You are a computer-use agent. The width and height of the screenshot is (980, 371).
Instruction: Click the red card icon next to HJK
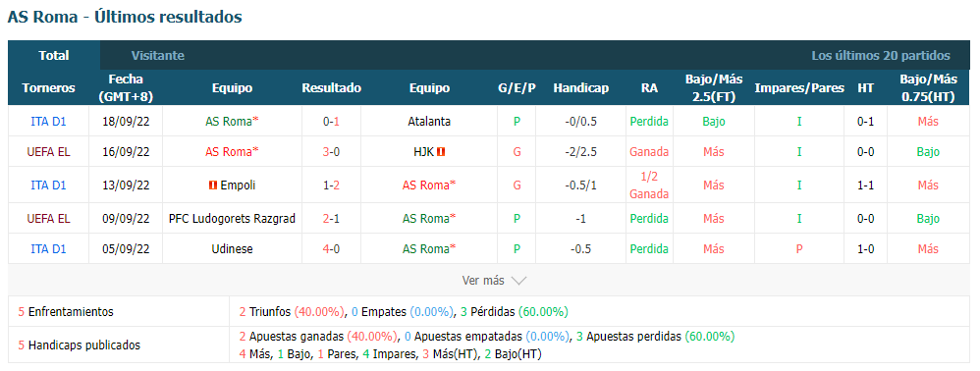[441, 152]
